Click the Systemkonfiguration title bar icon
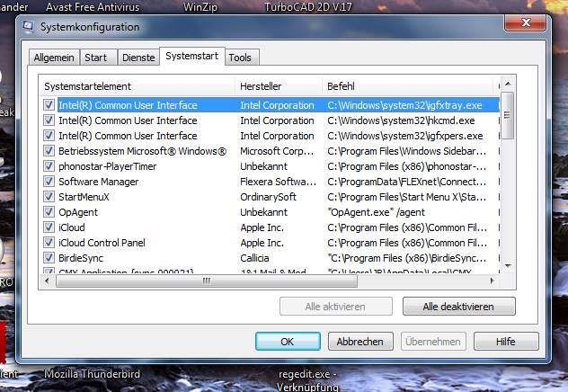 tap(28, 27)
